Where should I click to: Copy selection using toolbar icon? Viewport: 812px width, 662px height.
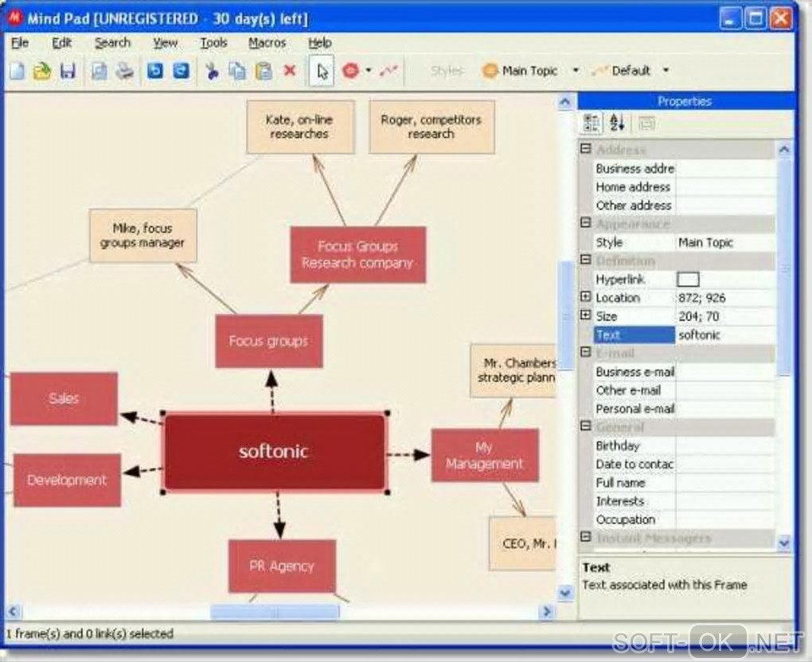238,71
